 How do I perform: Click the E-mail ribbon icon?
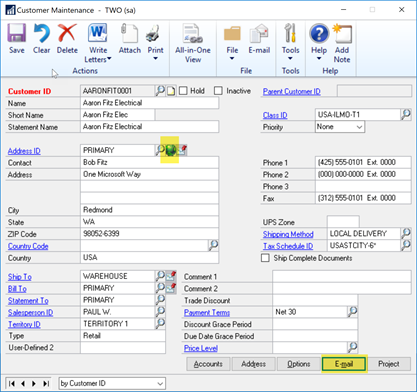point(259,33)
